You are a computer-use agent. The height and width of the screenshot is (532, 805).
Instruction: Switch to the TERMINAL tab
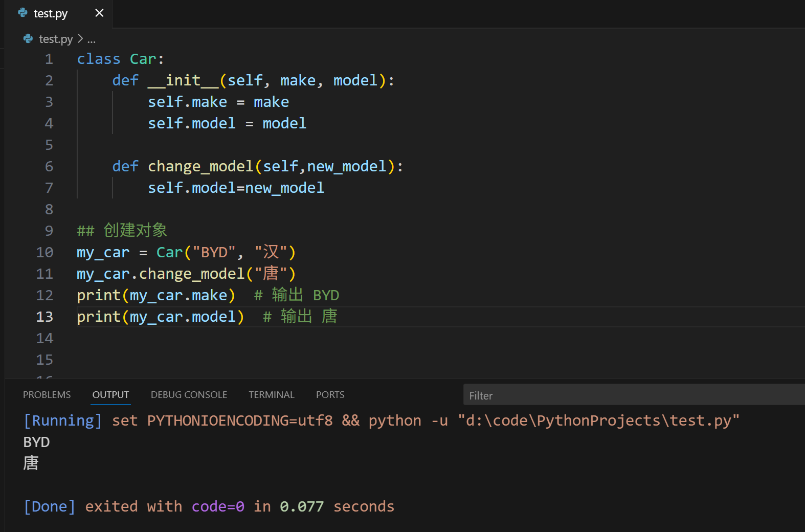click(x=272, y=395)
